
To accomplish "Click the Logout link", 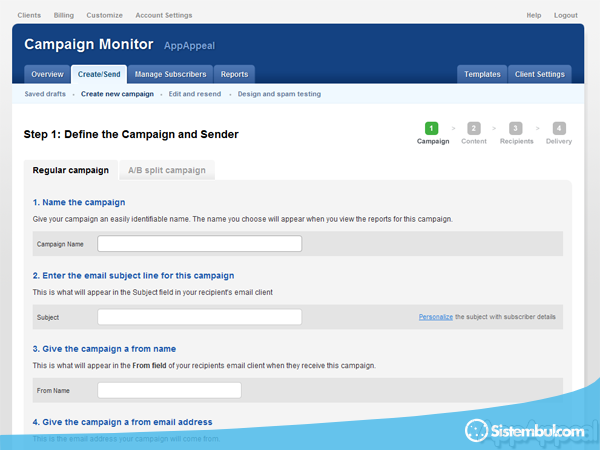I will click(566, 15).
